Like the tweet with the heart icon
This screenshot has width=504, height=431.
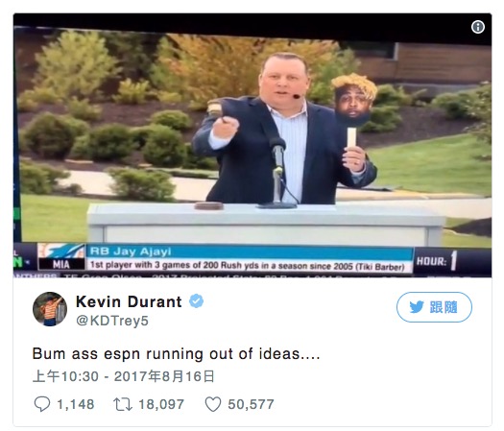tap(213, 404)
